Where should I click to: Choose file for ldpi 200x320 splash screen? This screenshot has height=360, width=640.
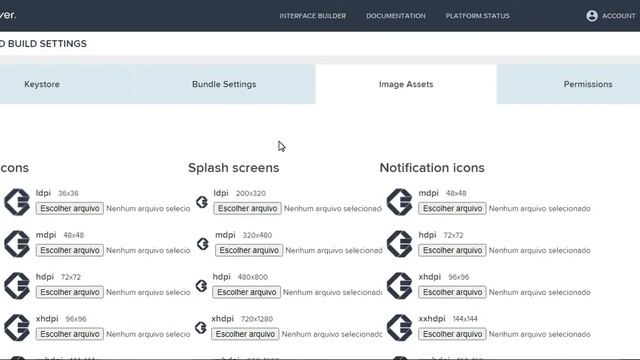point(247,209)
